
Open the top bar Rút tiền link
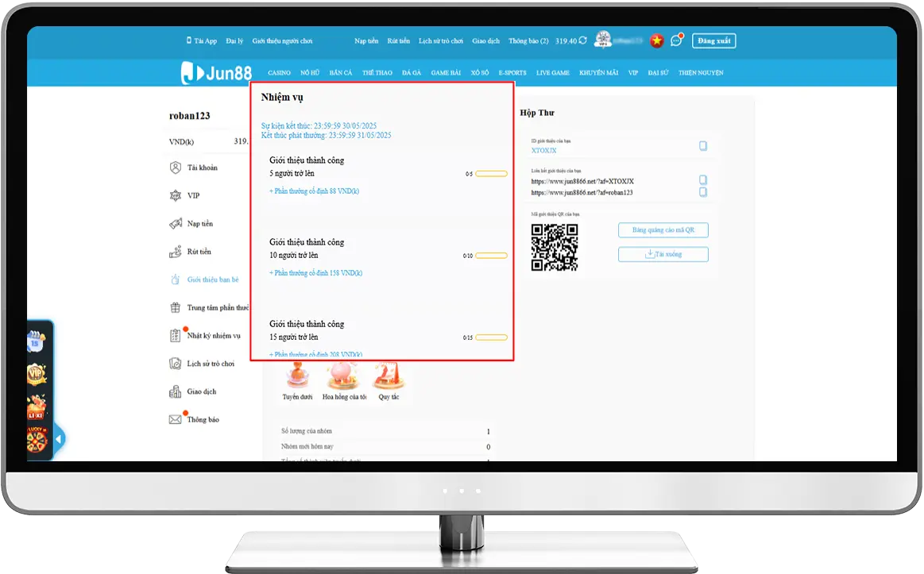pos(398,41)
